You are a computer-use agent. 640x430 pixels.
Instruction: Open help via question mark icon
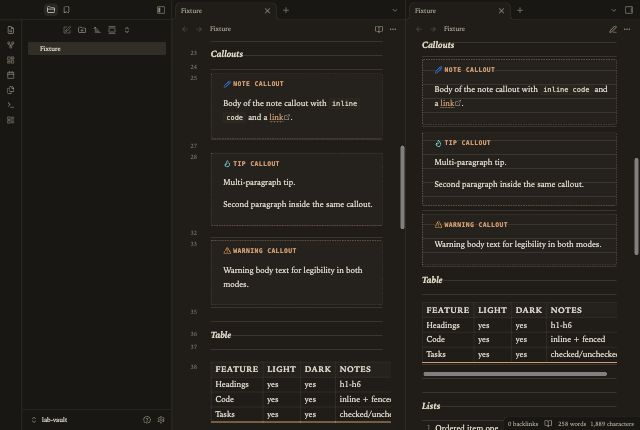point(147,420)
